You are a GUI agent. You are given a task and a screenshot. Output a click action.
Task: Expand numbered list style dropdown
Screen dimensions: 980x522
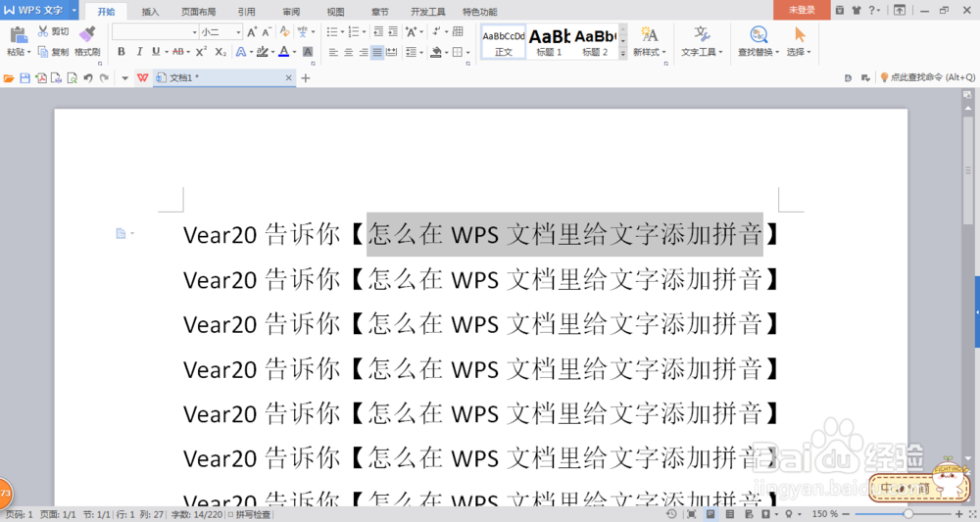tap(365, 32)
